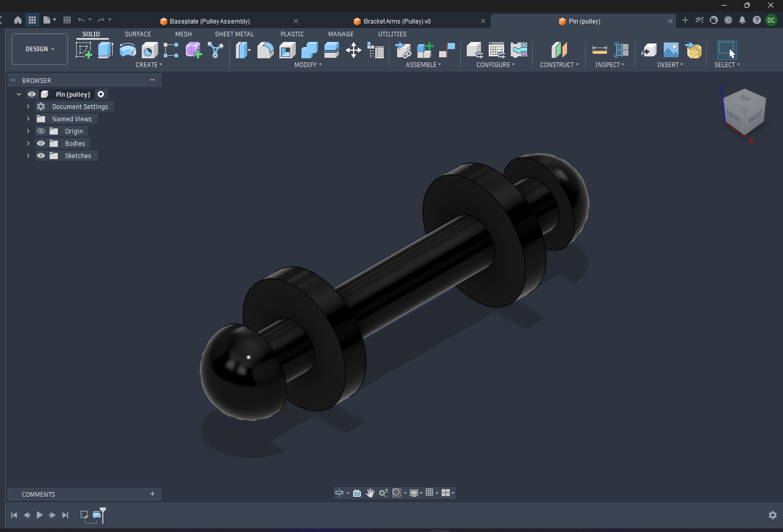Expand the Bodies folder
The image size is (783, 532).
point(28,143)
